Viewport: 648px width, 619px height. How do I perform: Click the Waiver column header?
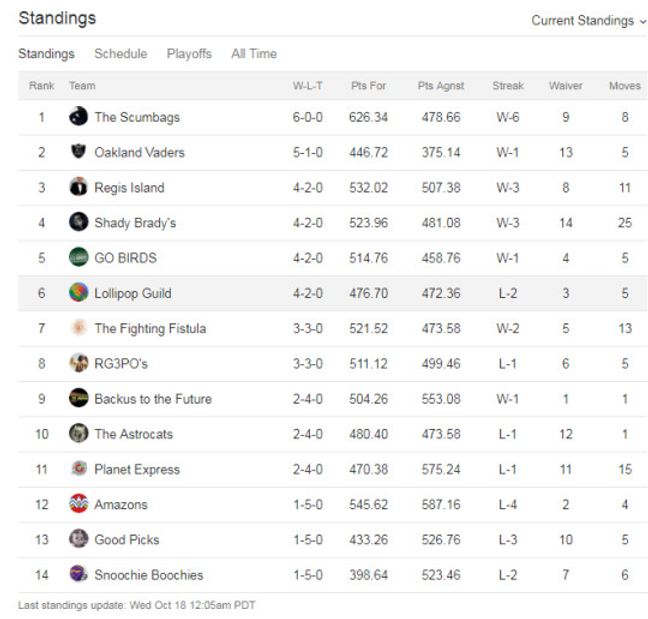click(566, 86)
